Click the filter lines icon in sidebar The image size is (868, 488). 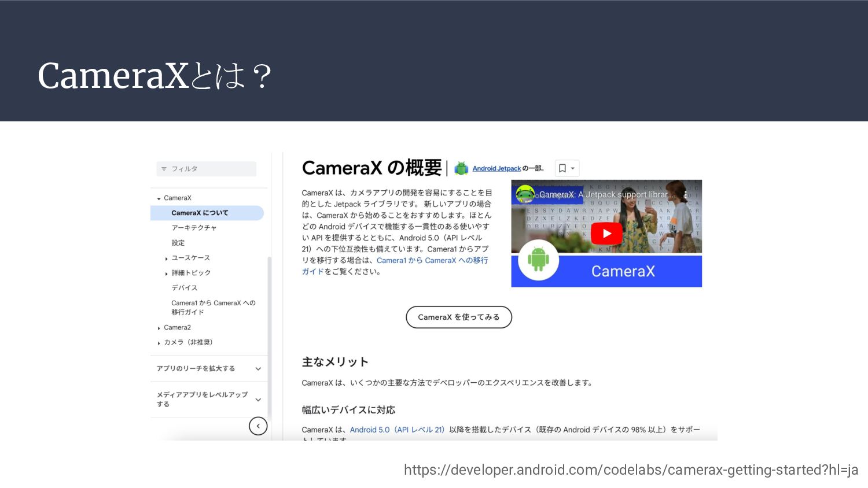point(164,169)
